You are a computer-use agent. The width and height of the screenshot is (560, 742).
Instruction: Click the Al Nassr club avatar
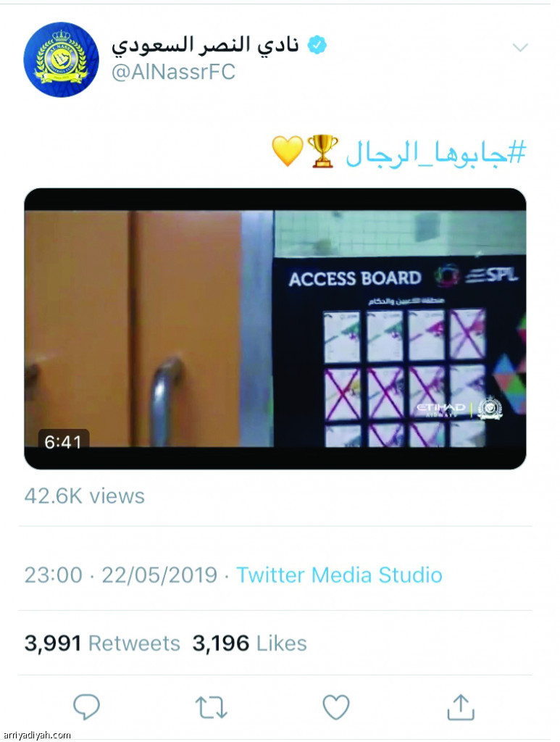click(x=62, y=59)
